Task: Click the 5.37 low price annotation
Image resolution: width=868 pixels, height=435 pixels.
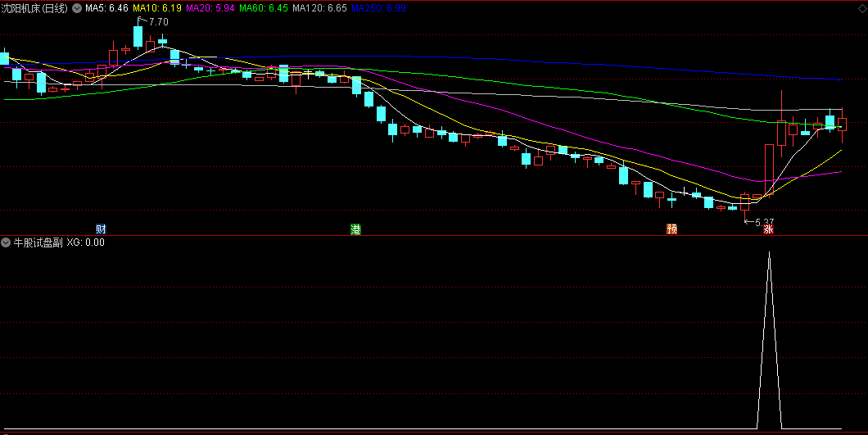Action: (x=765, y=222)
